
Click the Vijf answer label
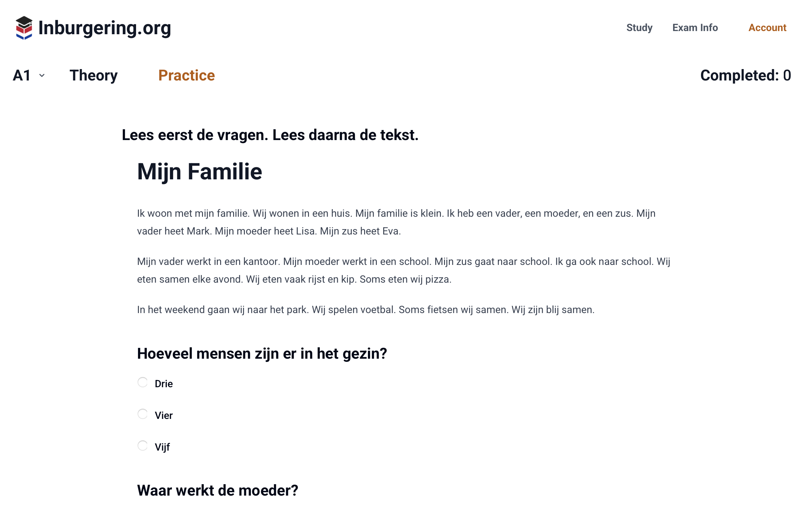click(x=162, y=447)
